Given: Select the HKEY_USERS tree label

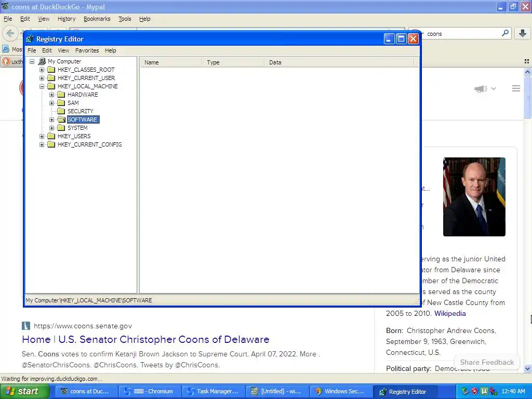Looking at the screenshot, I should (x=74, y=137).
